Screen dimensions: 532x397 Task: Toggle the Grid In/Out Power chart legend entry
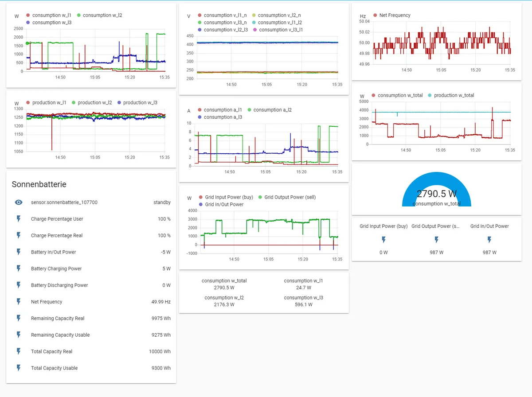tap(221, 204)
